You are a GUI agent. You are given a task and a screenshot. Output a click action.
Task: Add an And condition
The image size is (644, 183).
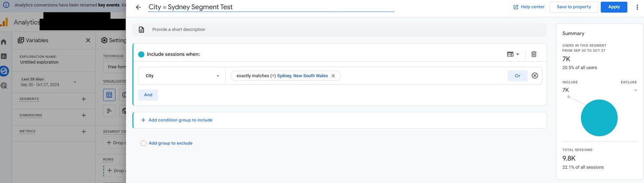click(148, 95)
